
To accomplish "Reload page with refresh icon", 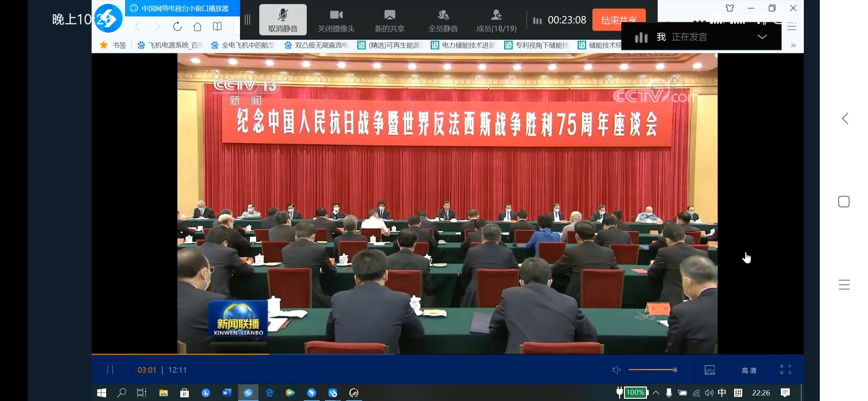I will click(x=177, y=27).
